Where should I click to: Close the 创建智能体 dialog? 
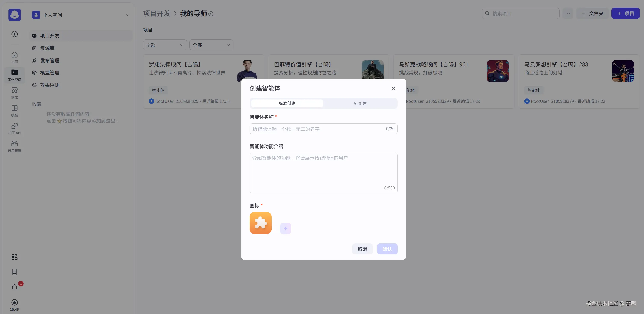[x=393, y=88]
